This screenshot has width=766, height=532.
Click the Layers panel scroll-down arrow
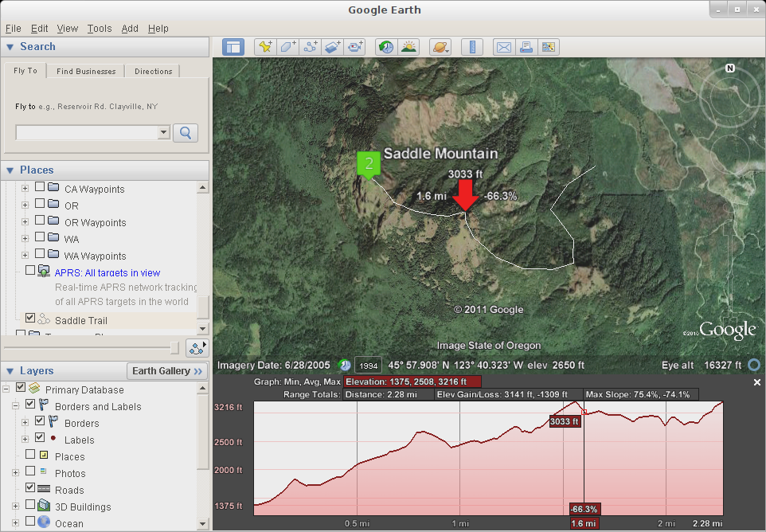point(203,524)
